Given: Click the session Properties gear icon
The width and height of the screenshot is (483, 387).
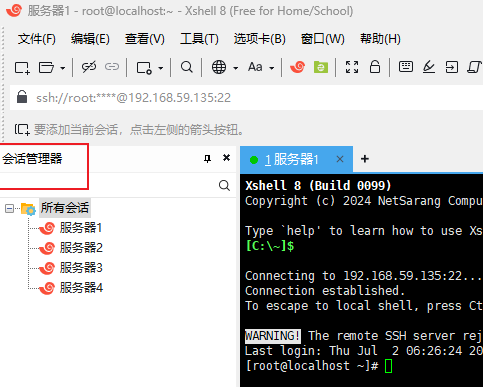Looking at the screenshot, I should (144, 68).
